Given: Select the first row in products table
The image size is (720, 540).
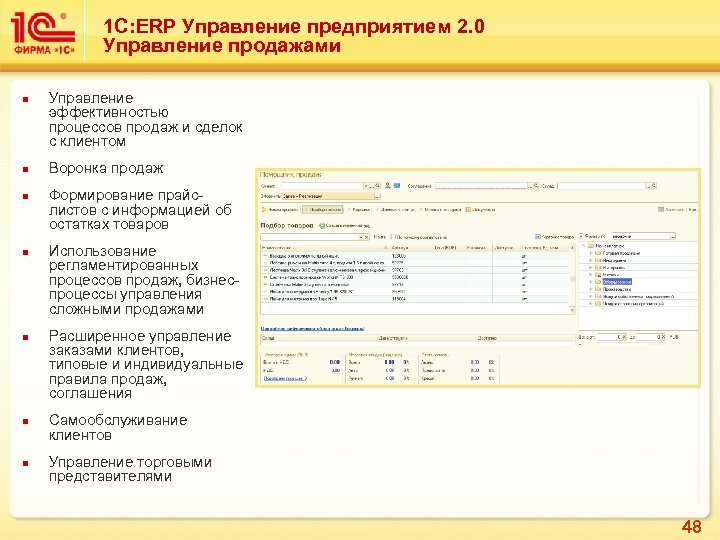Looking at the screenshot, I should [416, 256].
